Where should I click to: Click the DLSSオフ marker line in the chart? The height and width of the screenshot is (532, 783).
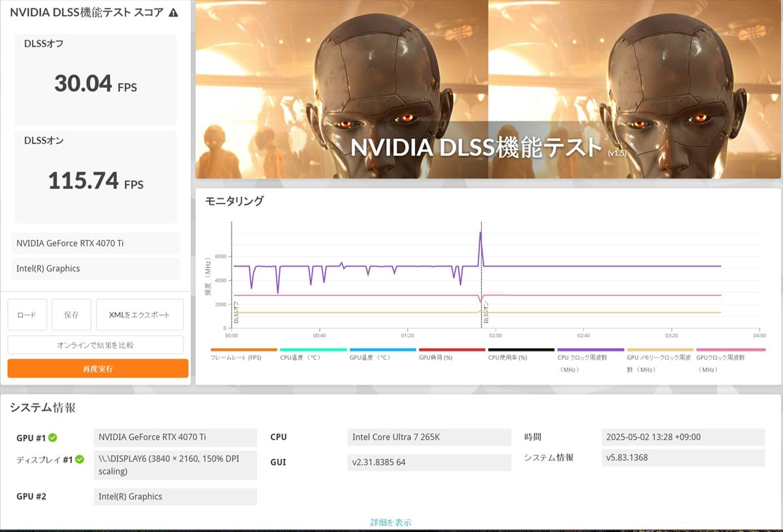click(232, 274)
